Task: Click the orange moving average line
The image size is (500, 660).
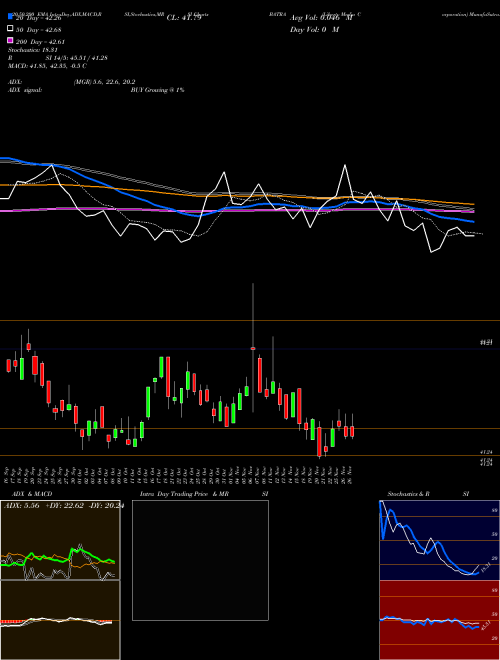Action: (236, 195)
